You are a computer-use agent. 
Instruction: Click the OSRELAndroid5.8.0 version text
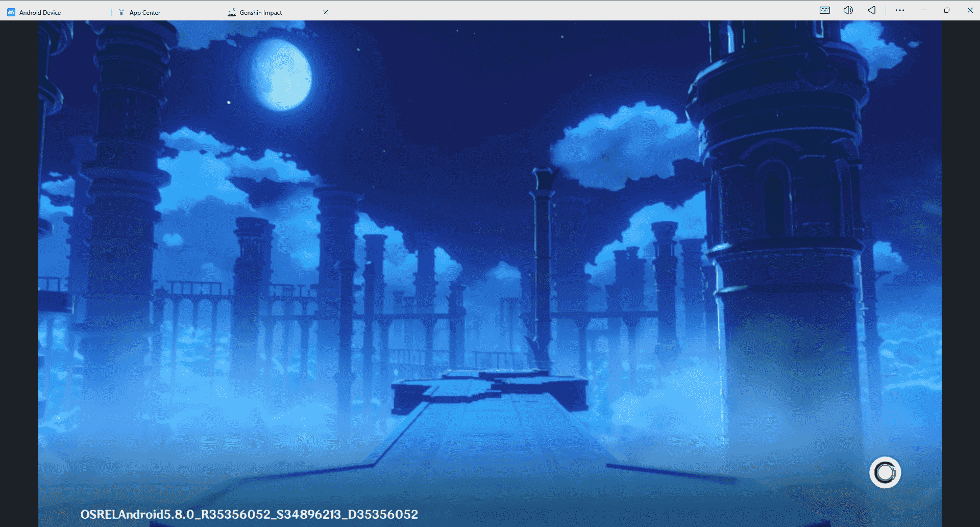click(x=249, y=514)
